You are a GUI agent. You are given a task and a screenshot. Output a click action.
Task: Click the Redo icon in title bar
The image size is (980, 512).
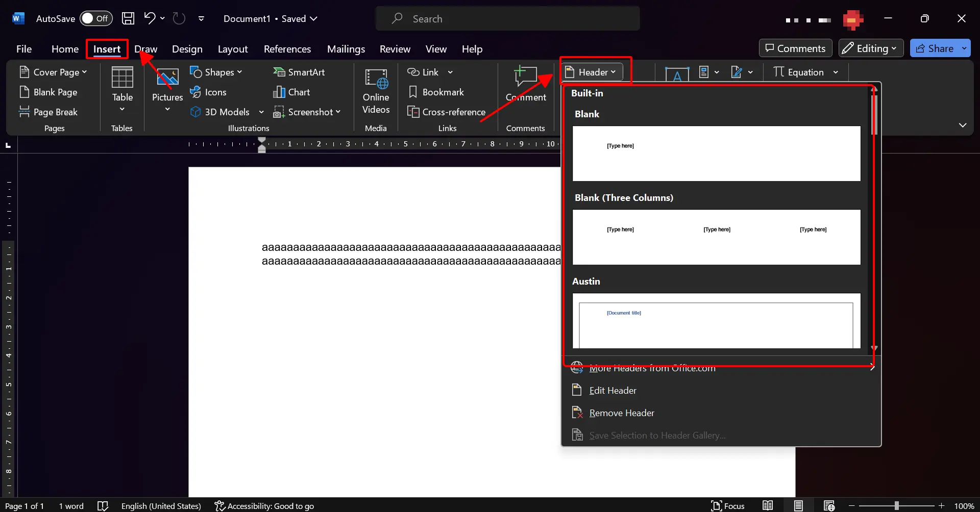(x=179, y=18)
